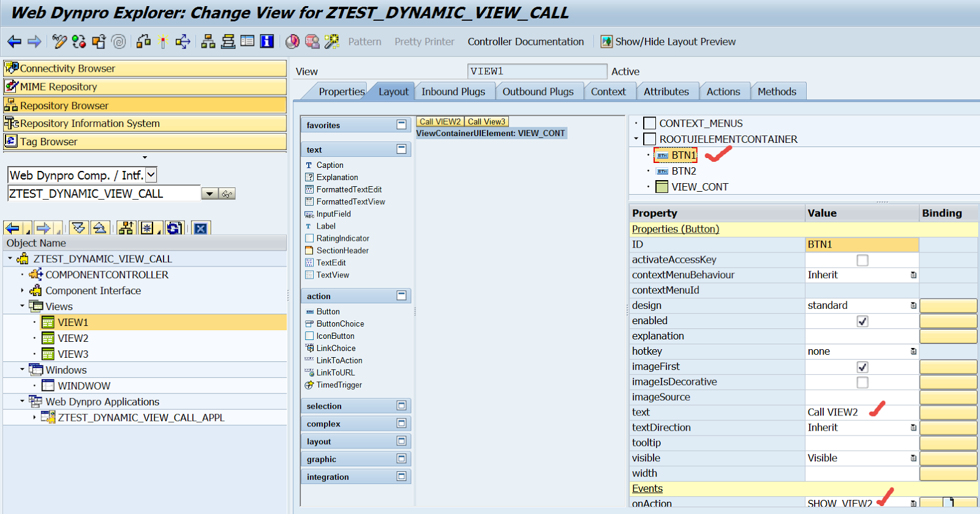Click expand all nodes icon in tree toolbar
Image resolution: width=980 pixels, height=514 pixels.
coord(78,229)
